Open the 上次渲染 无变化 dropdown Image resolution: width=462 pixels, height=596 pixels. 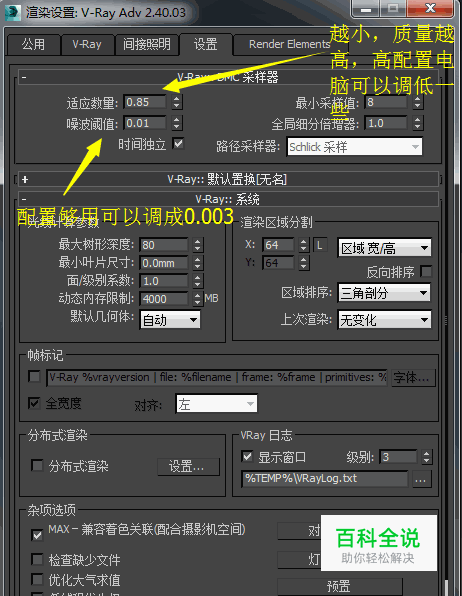[384, 320]
